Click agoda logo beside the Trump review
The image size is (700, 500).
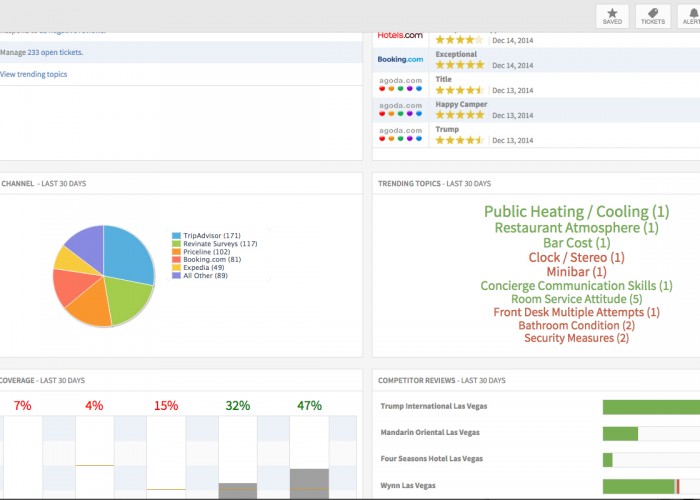coord(400,134)
